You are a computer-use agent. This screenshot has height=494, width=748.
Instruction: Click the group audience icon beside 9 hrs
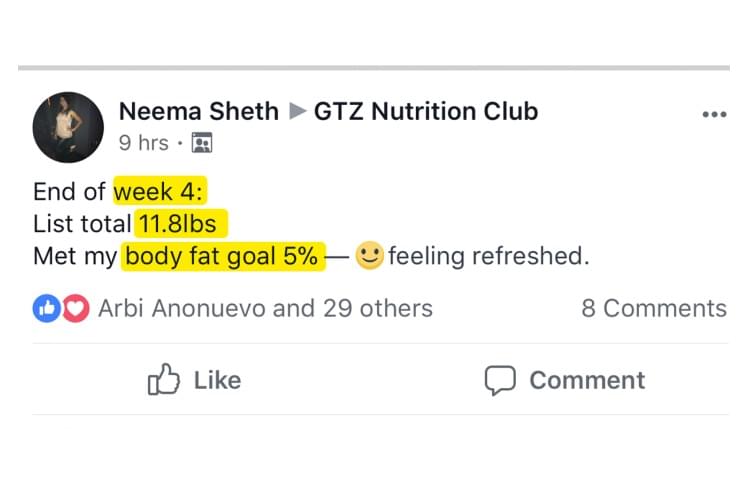[x=201, y=143]
